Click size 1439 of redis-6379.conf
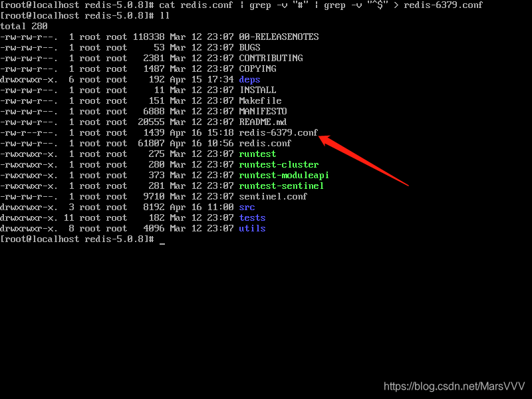The width and height of the screenshot is (532, 399). tap(154, 132)
